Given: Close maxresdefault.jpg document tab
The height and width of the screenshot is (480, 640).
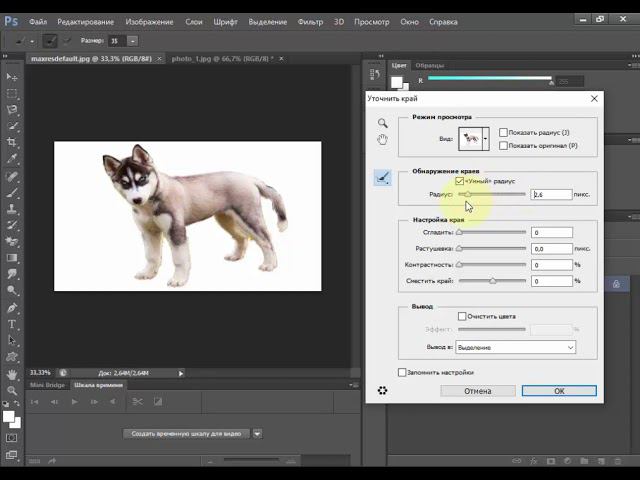Looking at the screenshot, I should click(x=159, y=59).
